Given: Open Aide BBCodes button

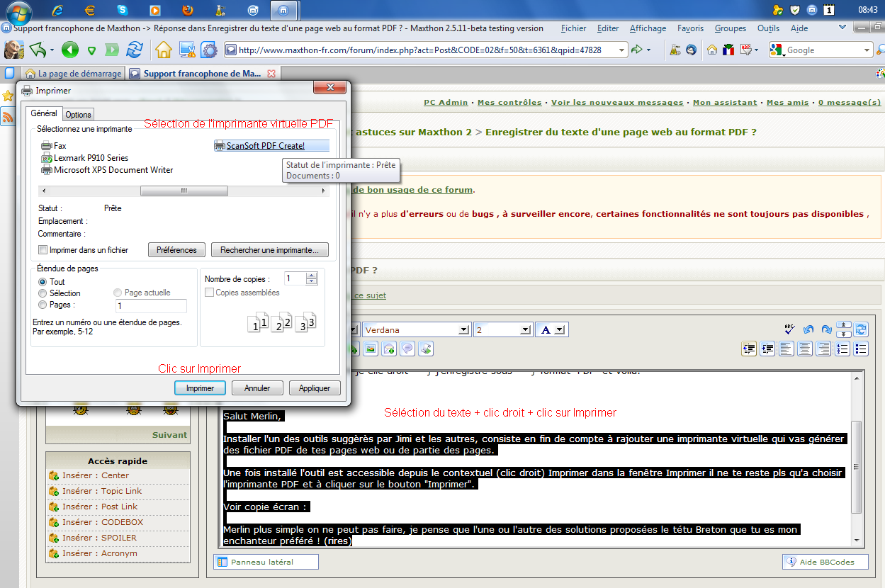Looking at the screenshot, I should click(825, 562).
